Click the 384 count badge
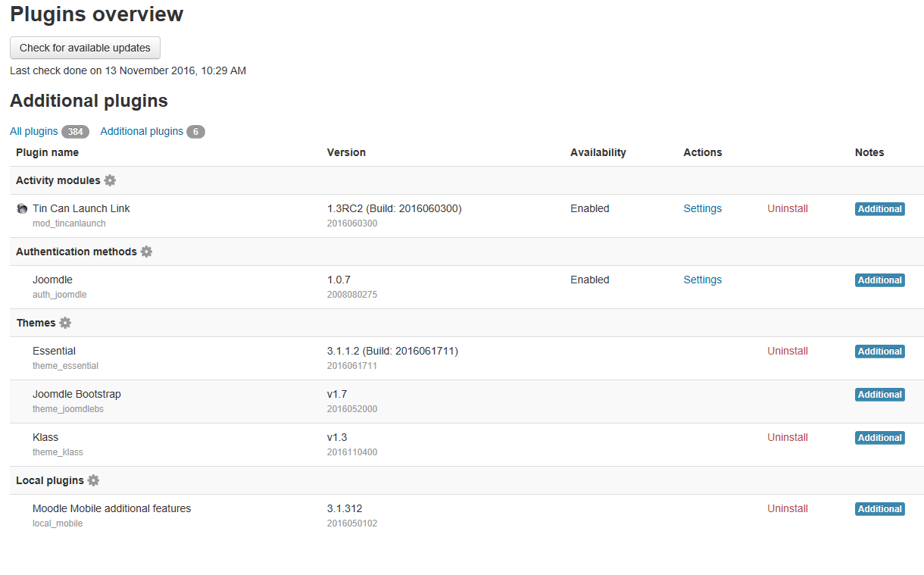This screenshot has width=924, height=575. coord(75,132)
